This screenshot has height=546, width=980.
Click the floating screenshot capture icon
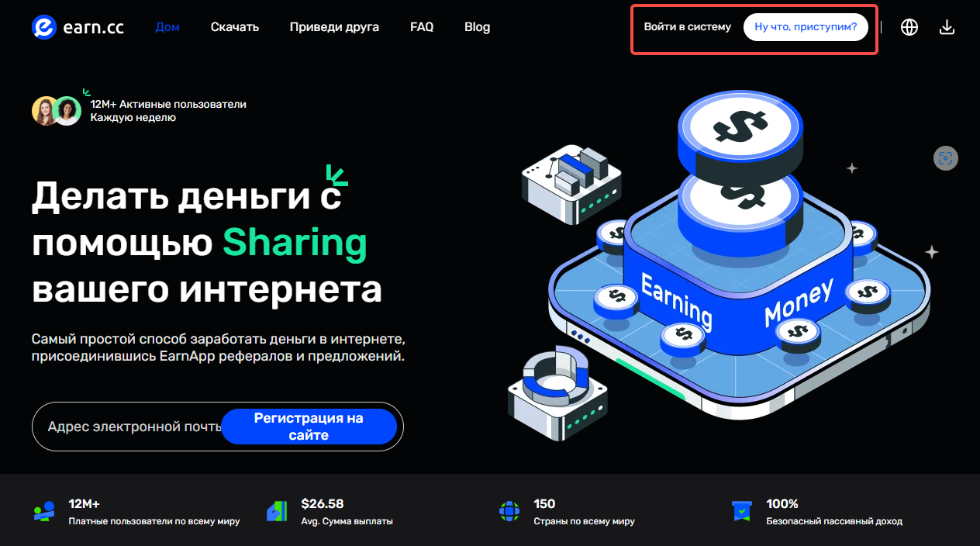pyautogui.click(x=946, y=158)
